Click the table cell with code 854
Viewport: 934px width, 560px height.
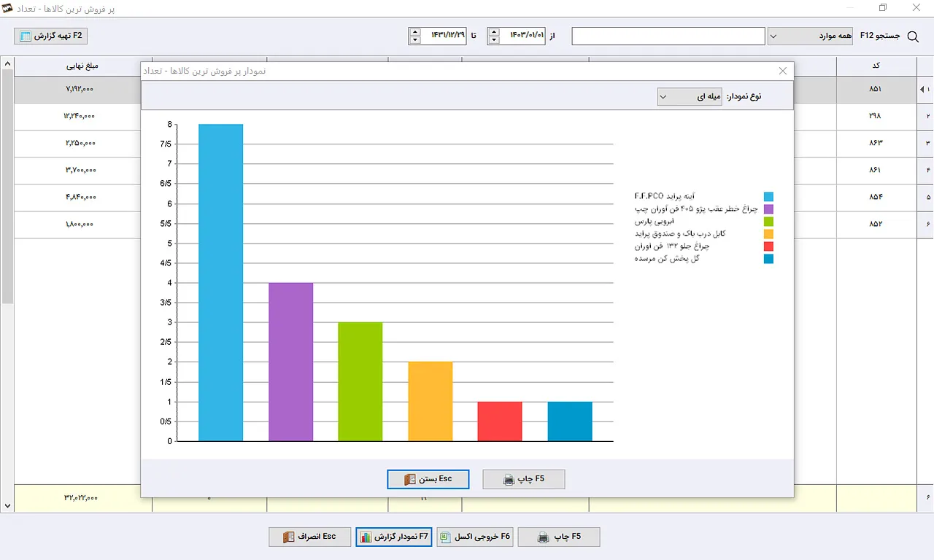tap(876, 197)
